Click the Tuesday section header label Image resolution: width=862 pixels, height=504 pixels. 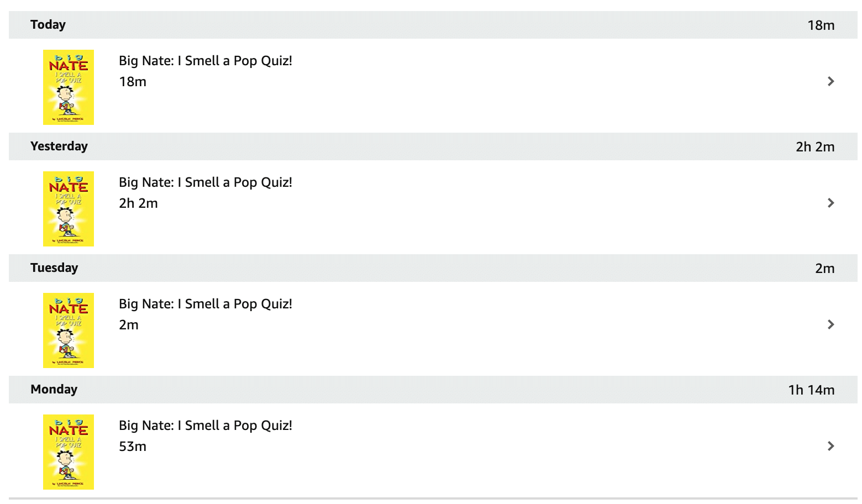[x=54, y=268]
